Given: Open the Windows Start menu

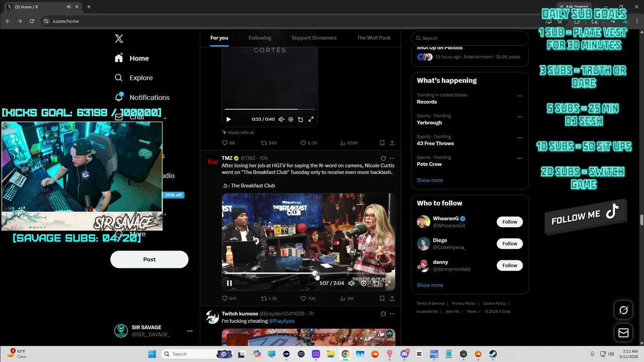Looking at the screenshot, I should 152,354.
